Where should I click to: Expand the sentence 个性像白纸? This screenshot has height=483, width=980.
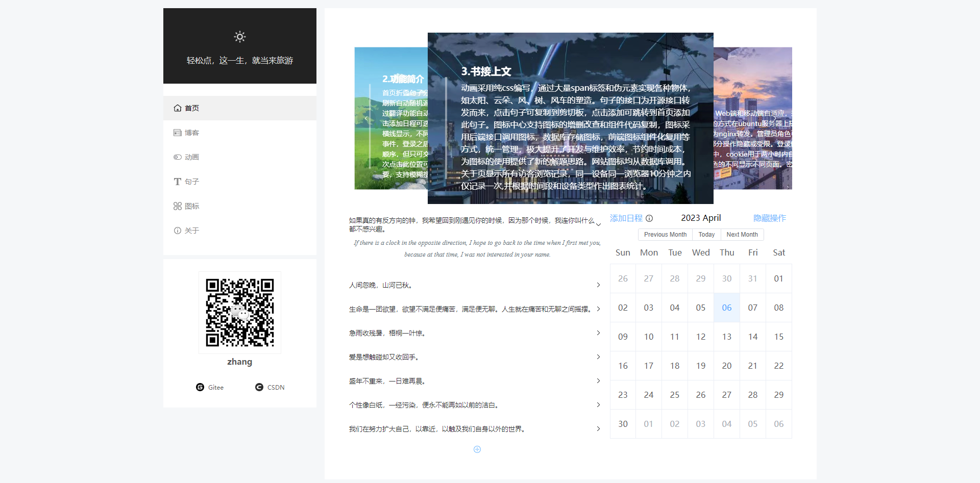pos(475,405)
